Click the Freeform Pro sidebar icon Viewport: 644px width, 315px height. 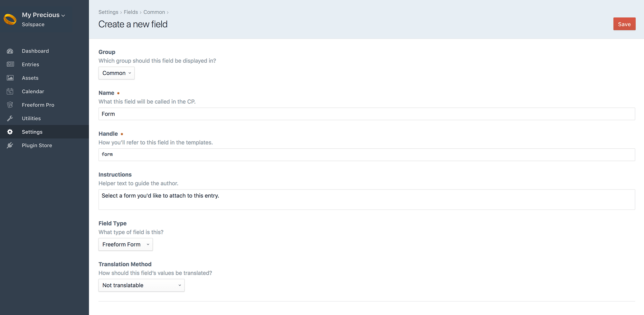click(x=10, y=105)
